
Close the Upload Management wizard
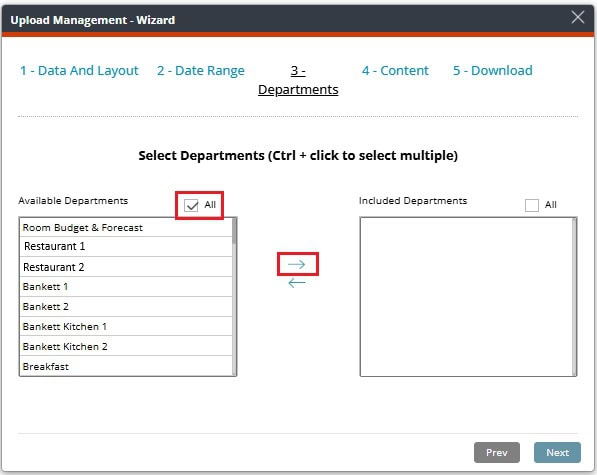[x=578, y=17]
